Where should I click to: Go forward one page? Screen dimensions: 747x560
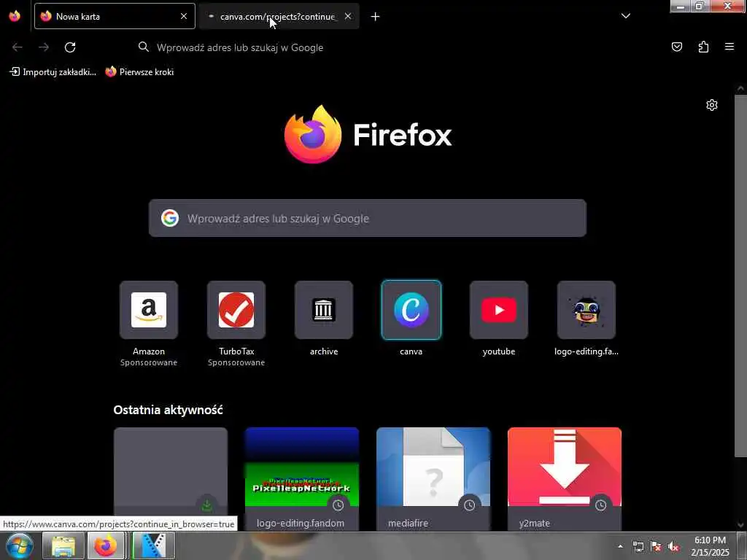click(44, 47)
